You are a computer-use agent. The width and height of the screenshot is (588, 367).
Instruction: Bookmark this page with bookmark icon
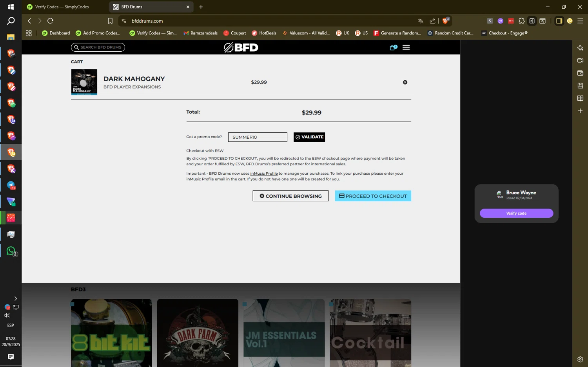110,21
